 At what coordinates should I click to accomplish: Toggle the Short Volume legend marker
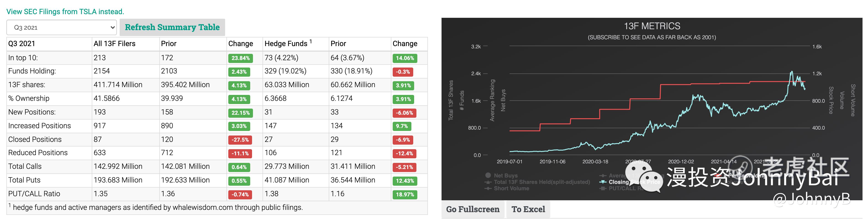coord(488,188)
